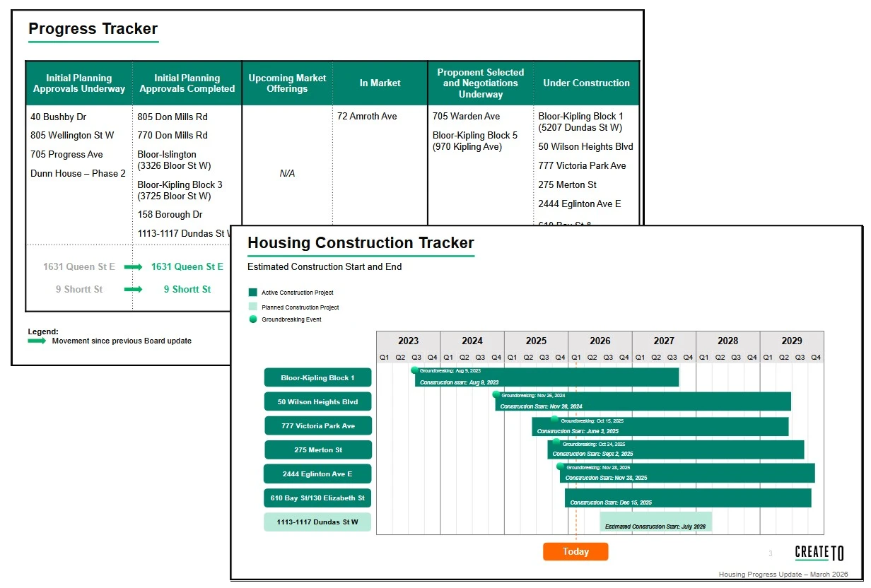Click the Dunn House – Phase 2 entry
This screenshot has height=588, width=871.
point(78,173)
